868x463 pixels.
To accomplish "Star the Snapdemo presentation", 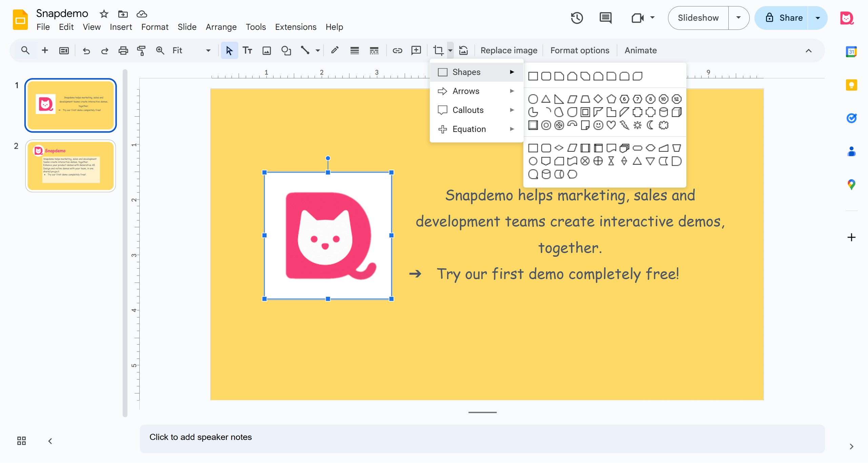I will (x=104, y=14).
